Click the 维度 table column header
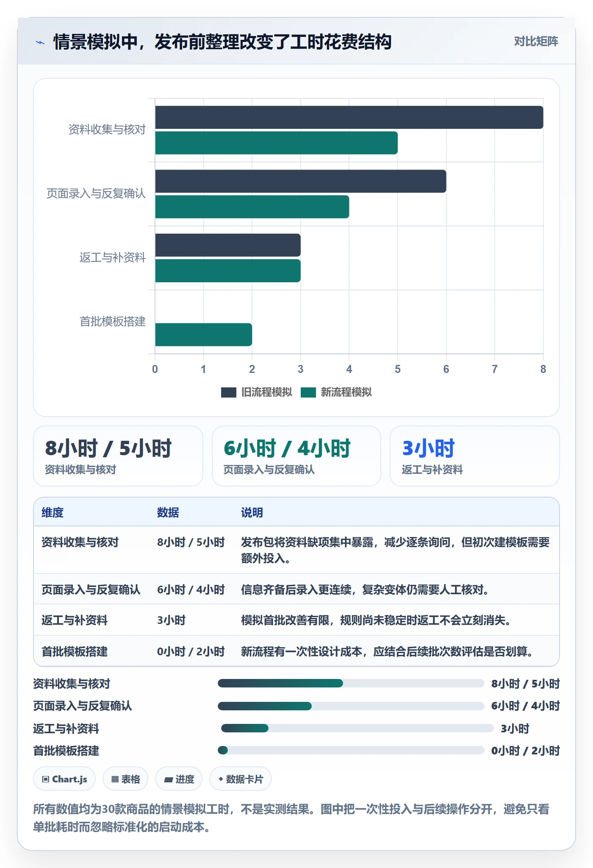The width and height of the screenshot is (593, 868). [x=53, y=512]
